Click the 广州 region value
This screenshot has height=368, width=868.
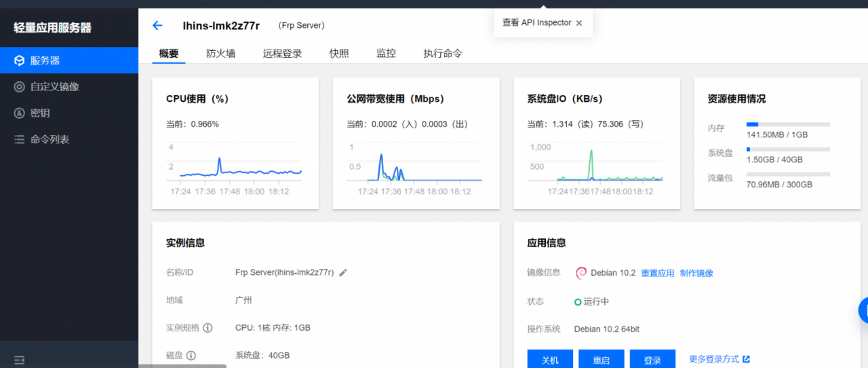tap(243, 300)
